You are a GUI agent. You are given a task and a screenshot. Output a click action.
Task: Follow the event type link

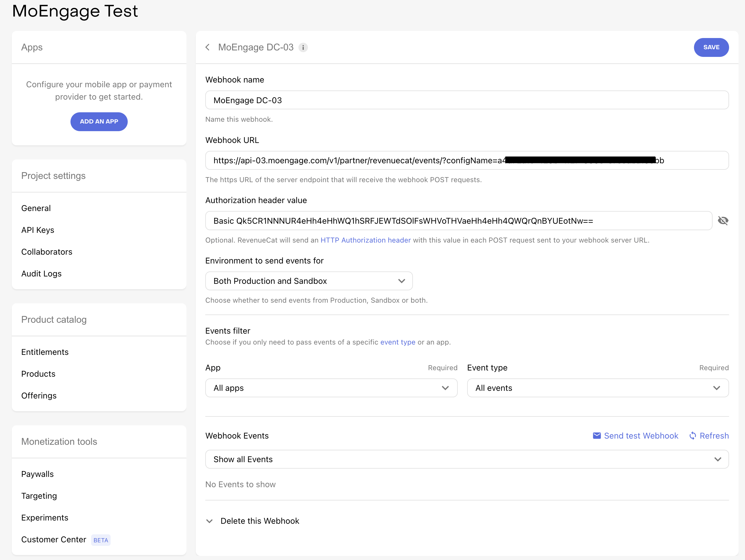pos(398,342)
